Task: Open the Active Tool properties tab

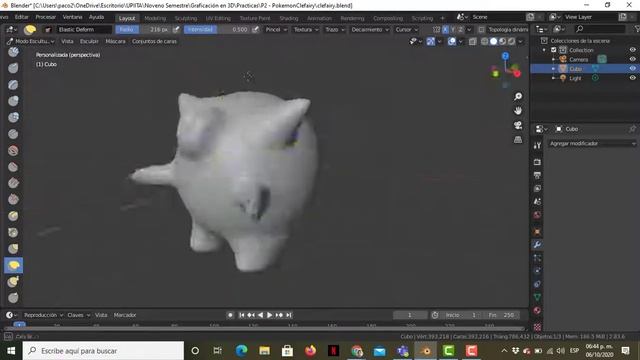Action: pos(537,145)
